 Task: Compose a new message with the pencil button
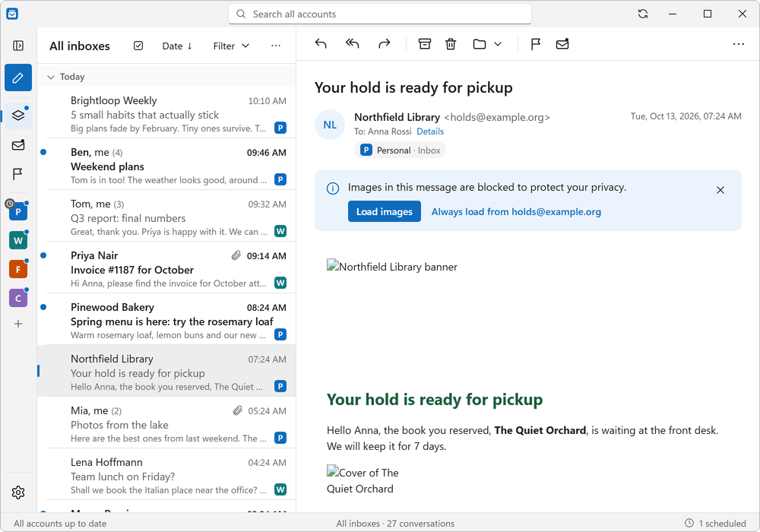coord(18,78)
